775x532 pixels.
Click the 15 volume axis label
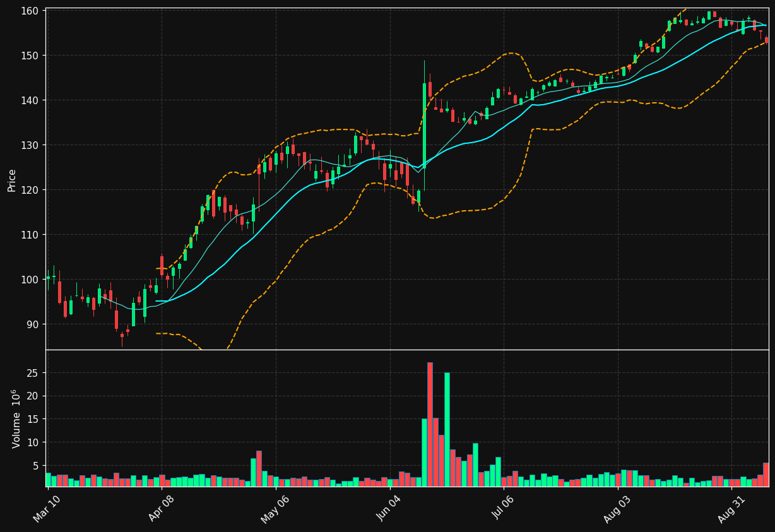pyautogui.click(x=34, y=420)
